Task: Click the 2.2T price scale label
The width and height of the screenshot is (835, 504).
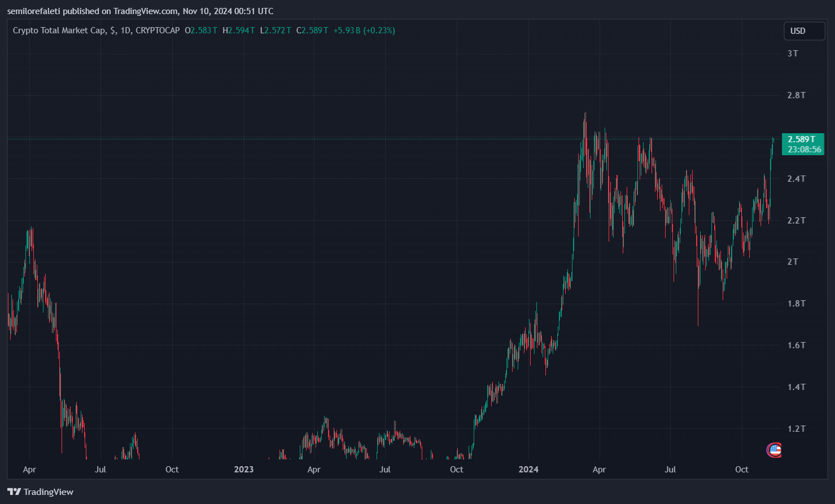Action: [x=796, y=221]
